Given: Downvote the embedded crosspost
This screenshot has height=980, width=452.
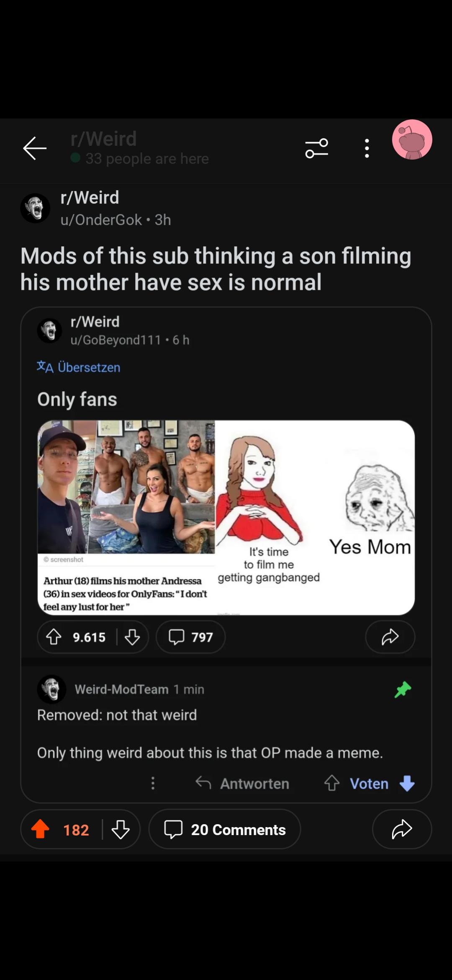Looking at the screenshot, I should (x=132, y=637).
